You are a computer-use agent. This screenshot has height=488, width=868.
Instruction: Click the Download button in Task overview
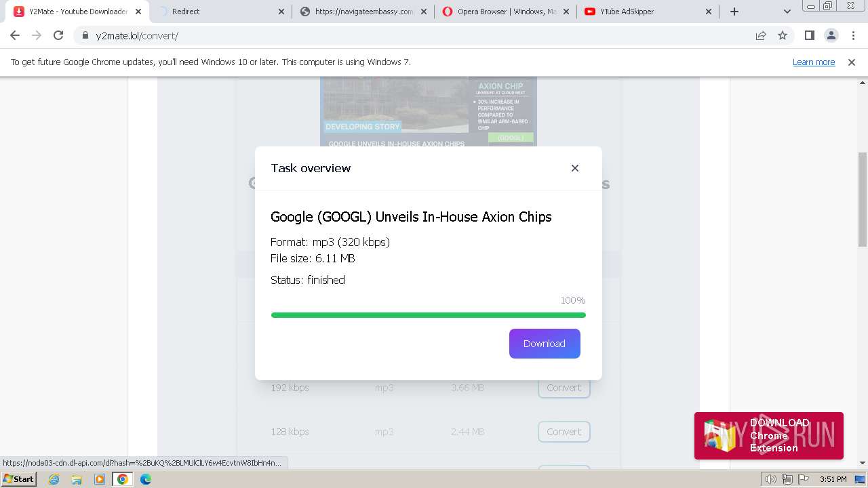pyautogui.click(x=545, y=344)
